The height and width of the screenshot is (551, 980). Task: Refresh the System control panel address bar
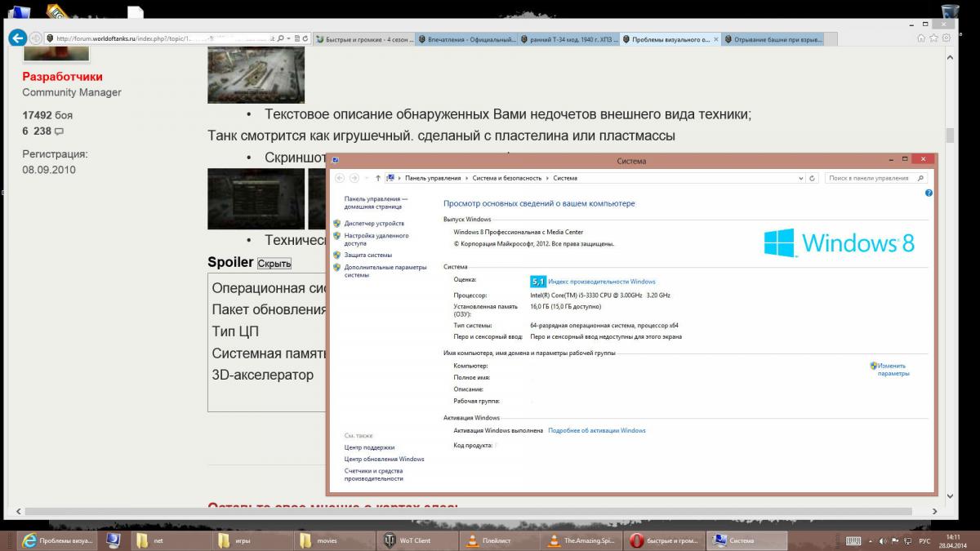coord(813,178)
